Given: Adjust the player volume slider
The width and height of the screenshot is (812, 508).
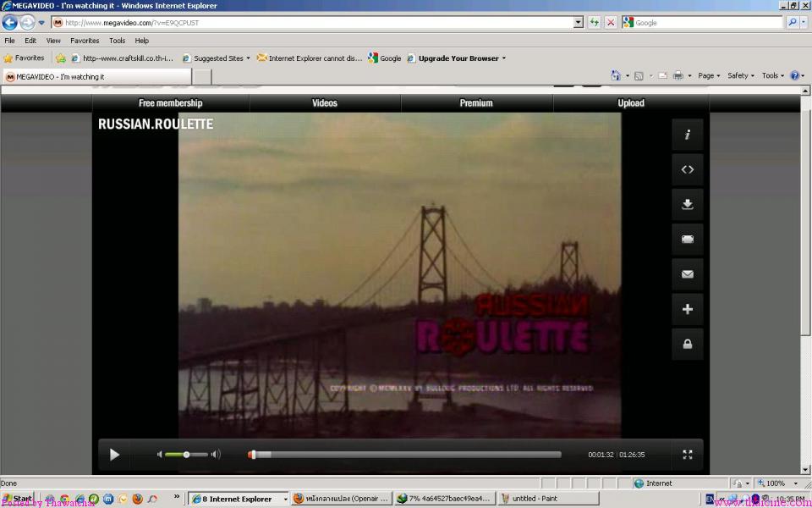Looking at the screenshot, I should 186,455.
